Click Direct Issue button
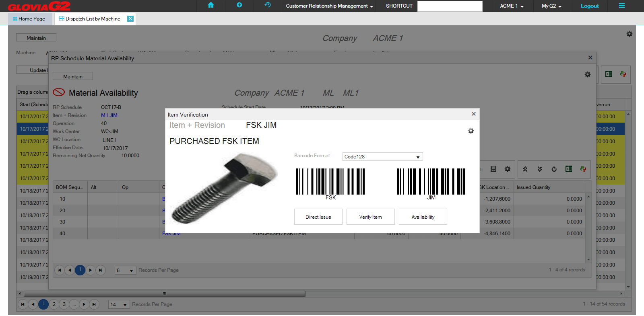Viewport: 644px width, 316px height. pyautogui.click(x=318, y=217)
